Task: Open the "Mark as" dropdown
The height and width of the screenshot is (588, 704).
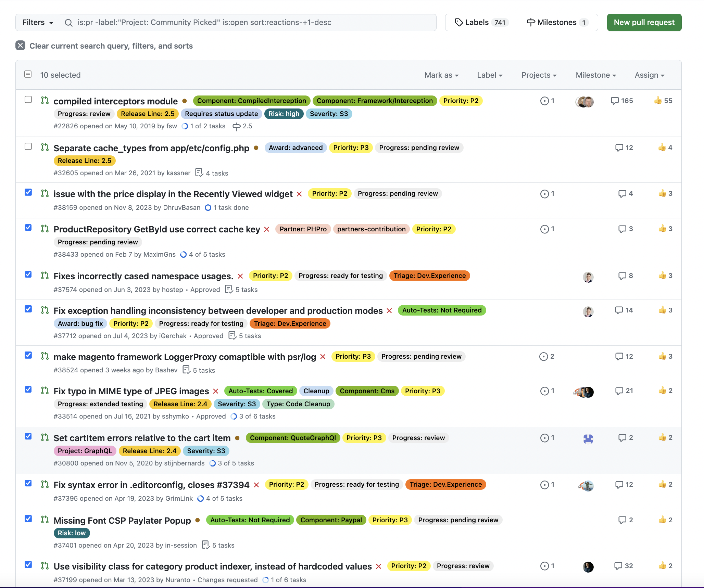Action: pos(441,75)
